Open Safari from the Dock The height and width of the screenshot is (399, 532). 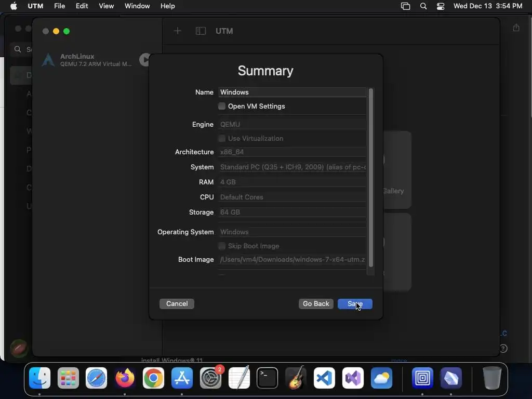tap(96, 378)
